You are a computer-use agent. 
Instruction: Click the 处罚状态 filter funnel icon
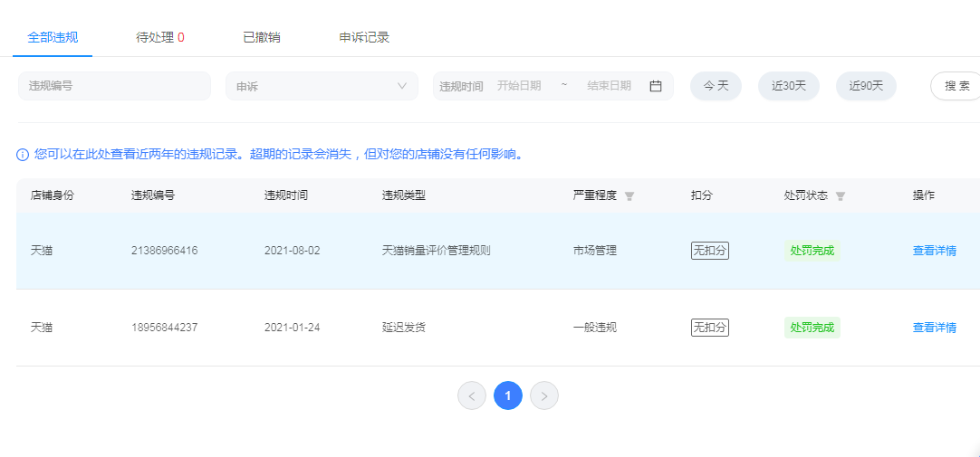pyautogui.click(x=841, y=196)
